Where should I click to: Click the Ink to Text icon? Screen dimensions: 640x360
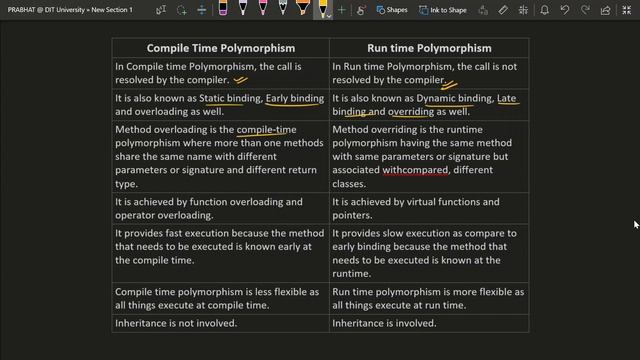483,10
